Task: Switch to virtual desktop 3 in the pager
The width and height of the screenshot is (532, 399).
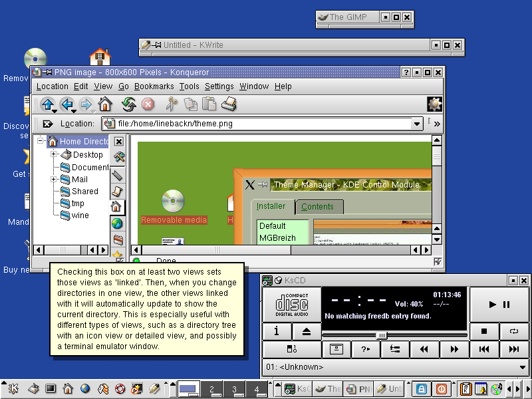Action: click(234, 389)
